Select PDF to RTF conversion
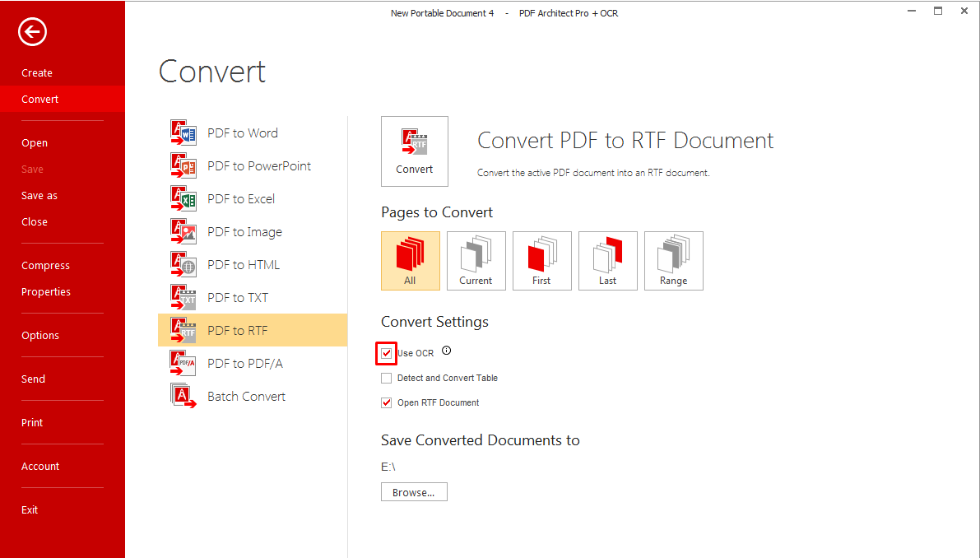 pyautogui.click(x=253, y=331)
